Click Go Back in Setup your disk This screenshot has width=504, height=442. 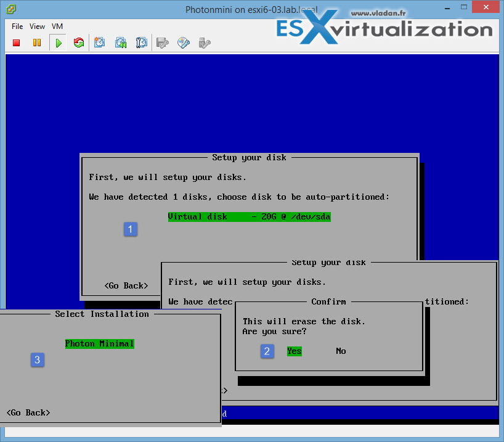[x=126, y=285]
